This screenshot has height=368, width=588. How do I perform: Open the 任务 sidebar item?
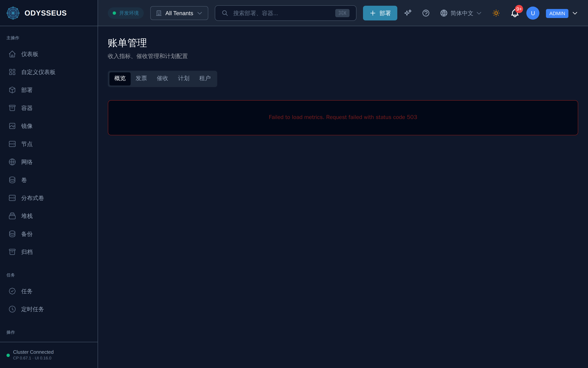click(x=49, y=291)
